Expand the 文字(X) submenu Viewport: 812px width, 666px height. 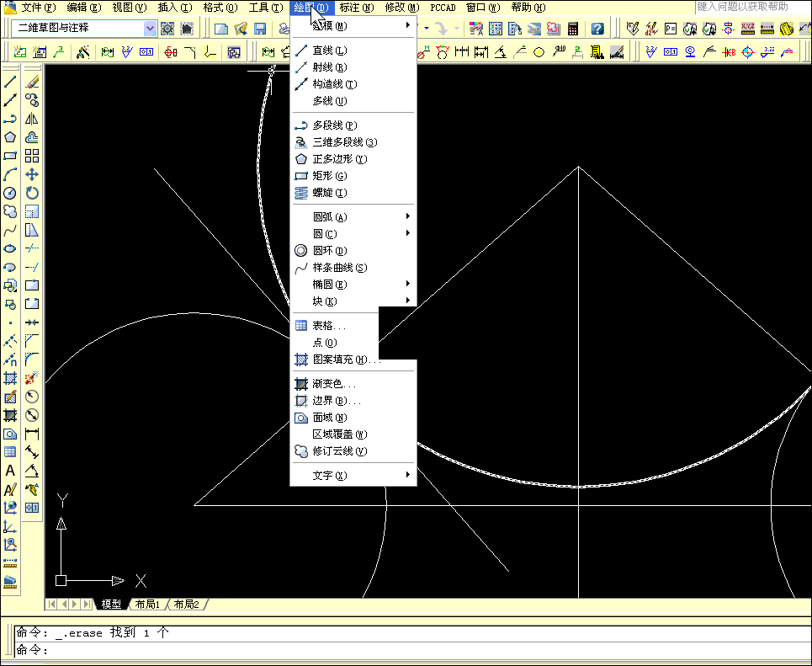pos(353,475)
